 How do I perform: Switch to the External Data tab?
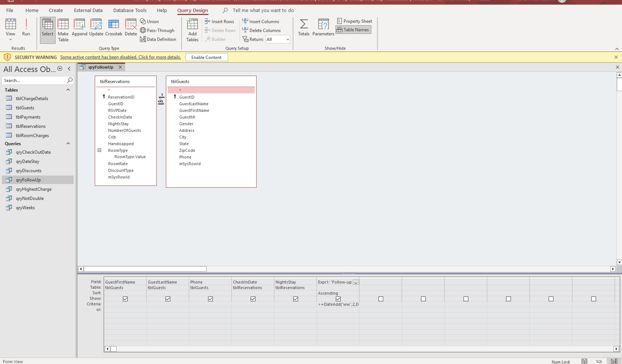(x=88, y=10)
